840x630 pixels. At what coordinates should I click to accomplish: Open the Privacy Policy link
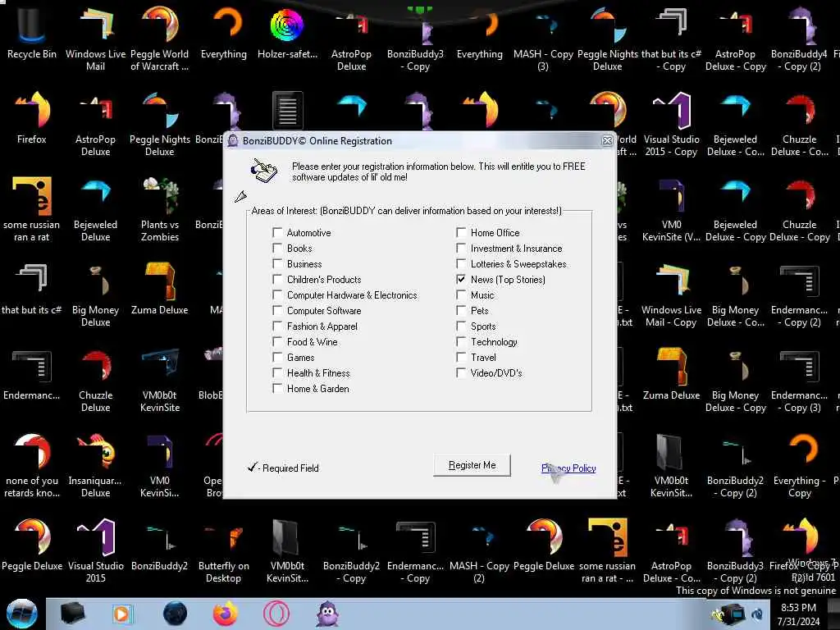[x=568, y=468]
